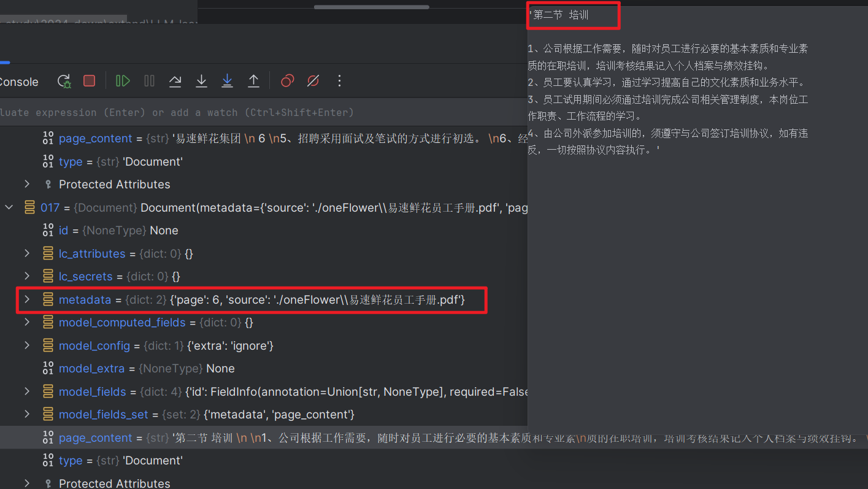Click the Step Out up-arrow icon
Image resolution: width=868 pixels, height=489 pixels.
[253, 81]
